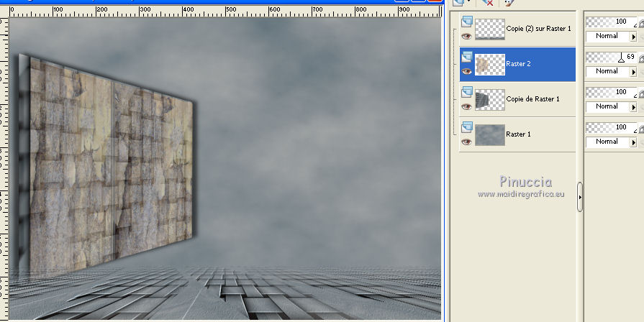Select the Raster 1 layer thumbnail
The image size is (644, 322).
490,135
